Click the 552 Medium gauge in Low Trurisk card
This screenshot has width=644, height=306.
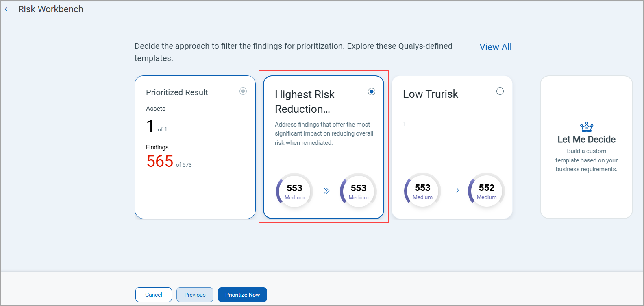(x=486, y=191)
